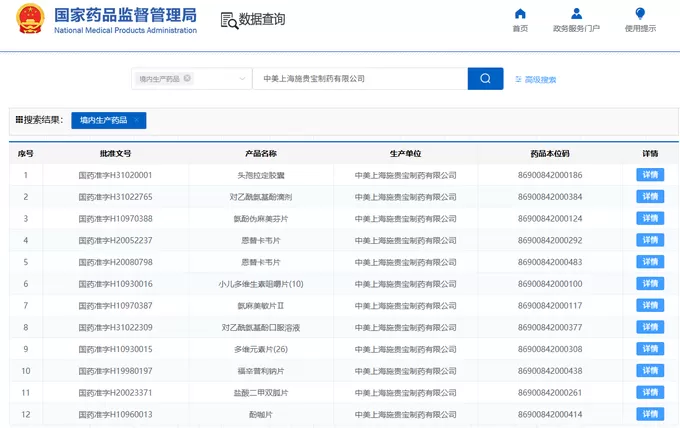The height and width of the screenshot is (428, 680).
Task: Open 详情 for row 1 头孢拉定胶囊
Action: coord(650,175)
